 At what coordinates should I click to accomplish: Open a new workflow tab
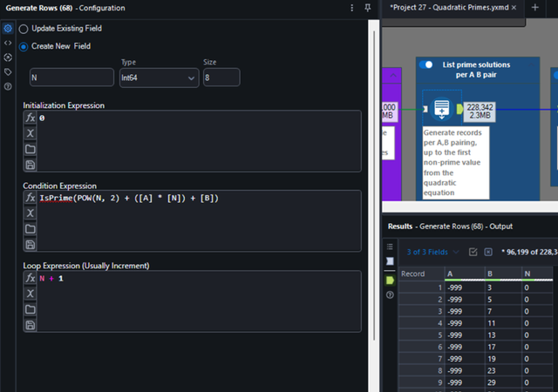pos(534,8)
